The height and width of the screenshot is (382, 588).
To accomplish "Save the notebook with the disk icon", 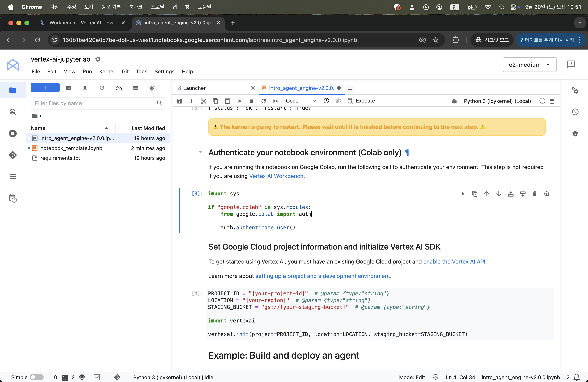I will pos(180,101).
